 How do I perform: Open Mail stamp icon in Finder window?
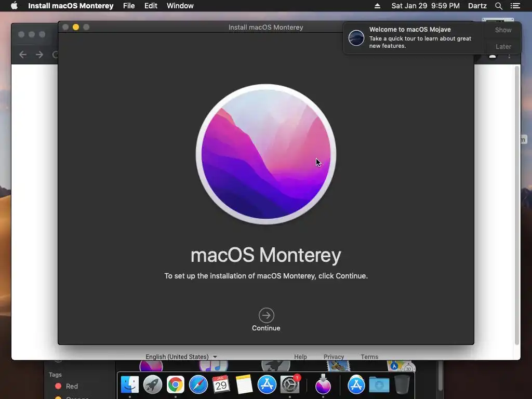[338, 366]
